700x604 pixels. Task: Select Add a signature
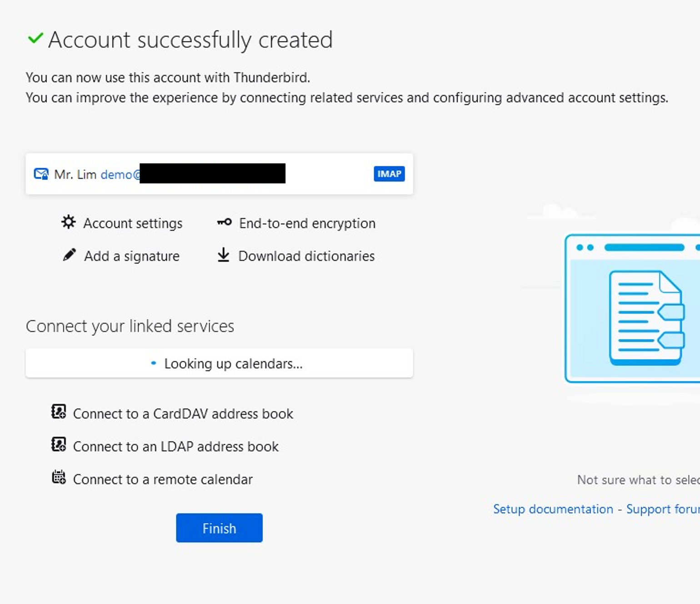pyautogui.click(x=131, y=256)
